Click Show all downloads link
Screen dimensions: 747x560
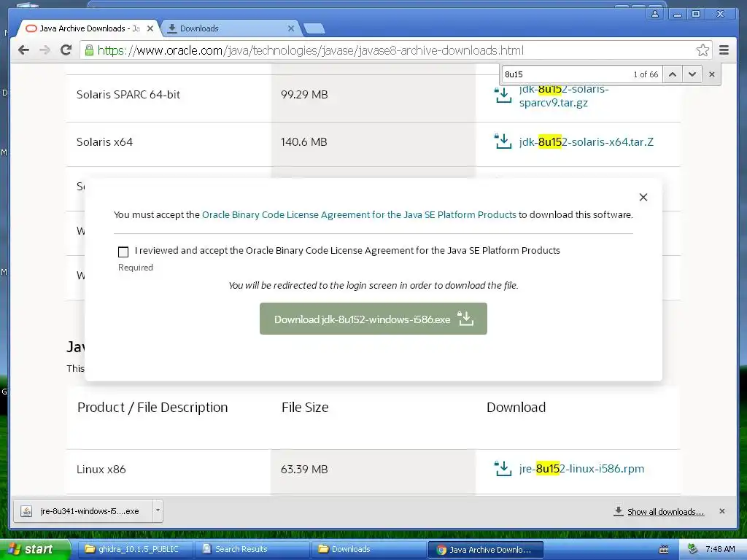(665, 511)
